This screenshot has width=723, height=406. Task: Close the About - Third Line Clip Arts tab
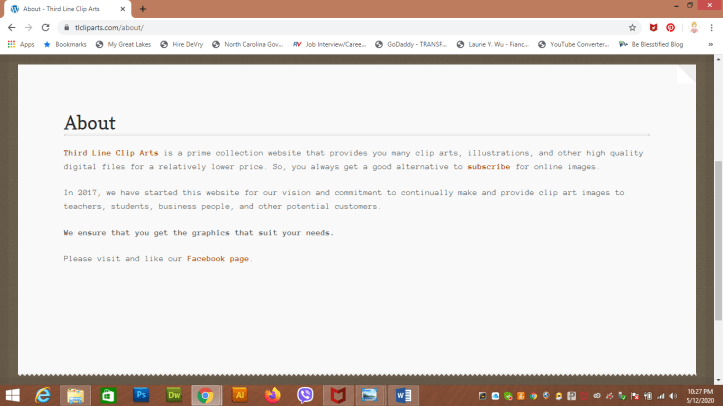coord(123,9)
